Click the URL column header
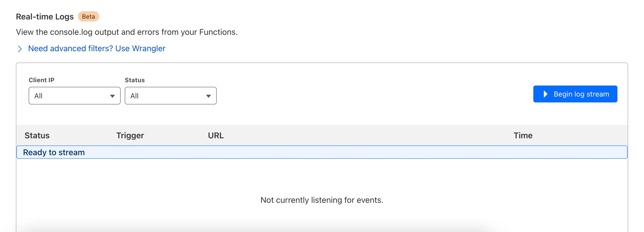Image resolution: width=644 pixels, height=232 pixels. pos(216,135)
